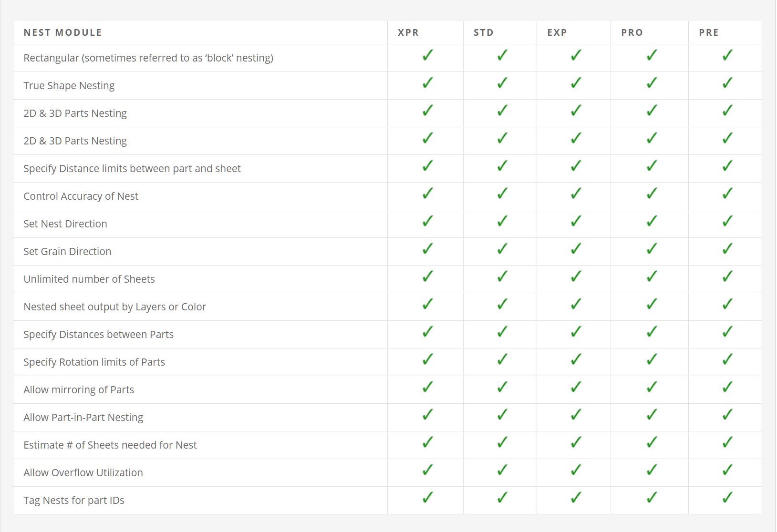Click the PRO column header
Image resolution: width=777 pixels, height=532 pixels.
(632, 32)
